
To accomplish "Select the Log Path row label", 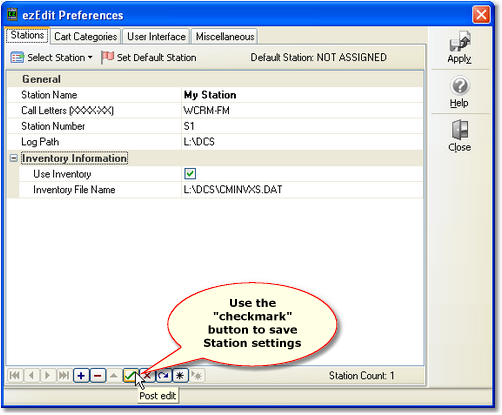I will pyautogui.click(x=40, y=142).
